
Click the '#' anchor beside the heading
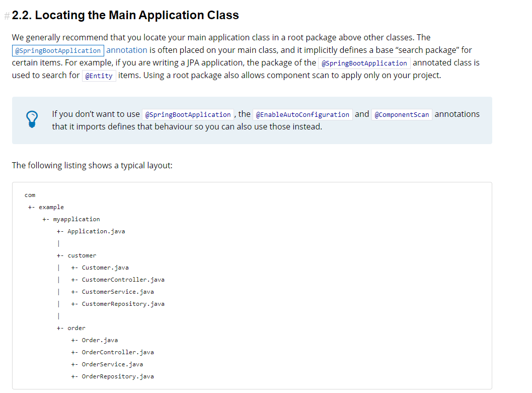point(7,16)
